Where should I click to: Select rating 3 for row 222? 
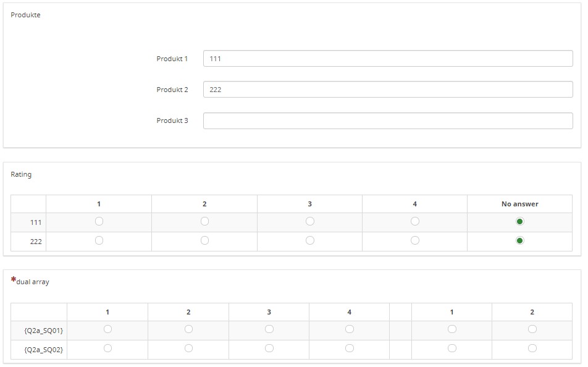click(x=310, y=240)
